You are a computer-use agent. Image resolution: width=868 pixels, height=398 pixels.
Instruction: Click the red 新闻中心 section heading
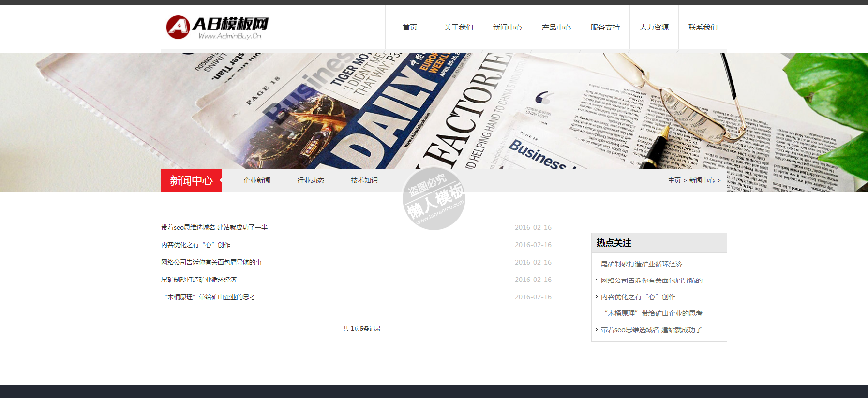pyautogui.click(x=192, y=180)
